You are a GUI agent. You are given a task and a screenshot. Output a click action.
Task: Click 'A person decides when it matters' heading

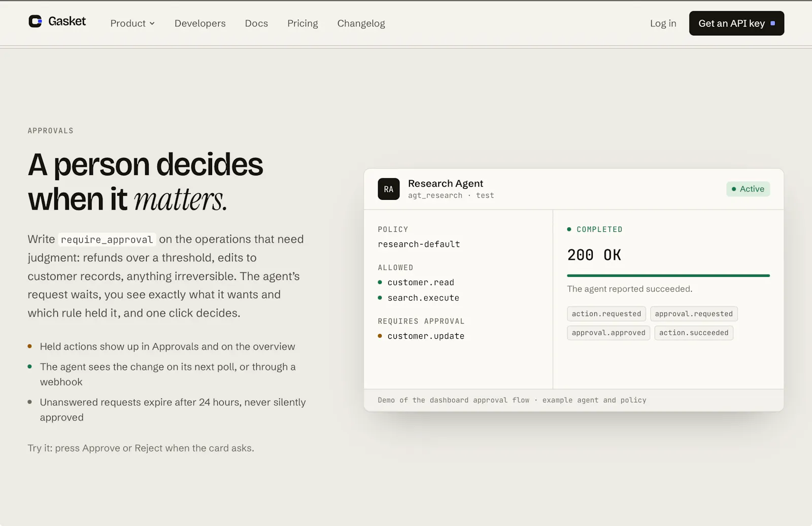coord(146,182)
